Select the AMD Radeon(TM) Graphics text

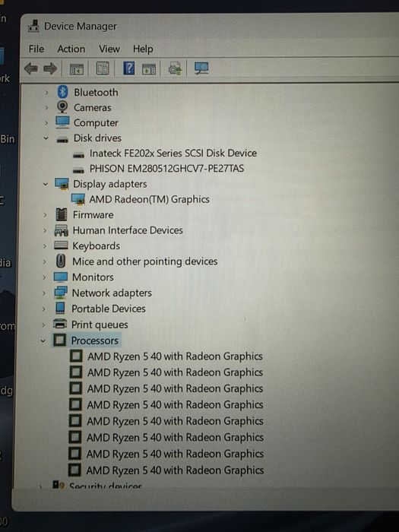149,199
